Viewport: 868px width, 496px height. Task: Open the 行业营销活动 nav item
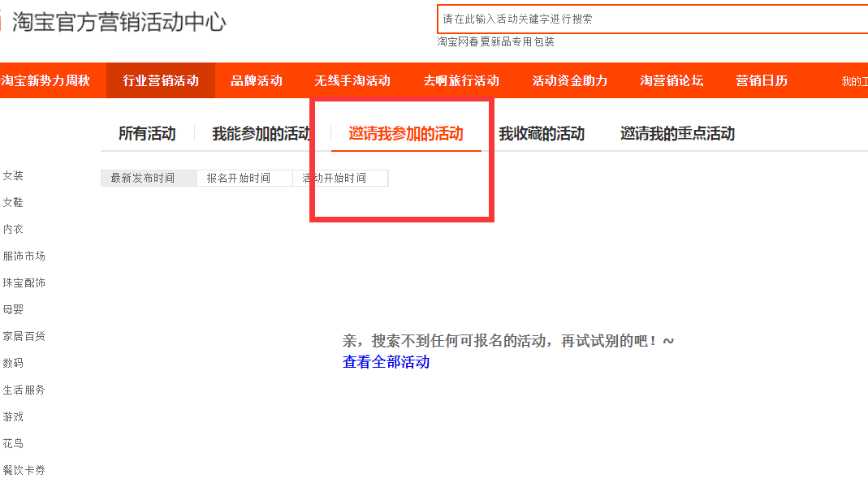pyautogui.click(x=161, y=81)
